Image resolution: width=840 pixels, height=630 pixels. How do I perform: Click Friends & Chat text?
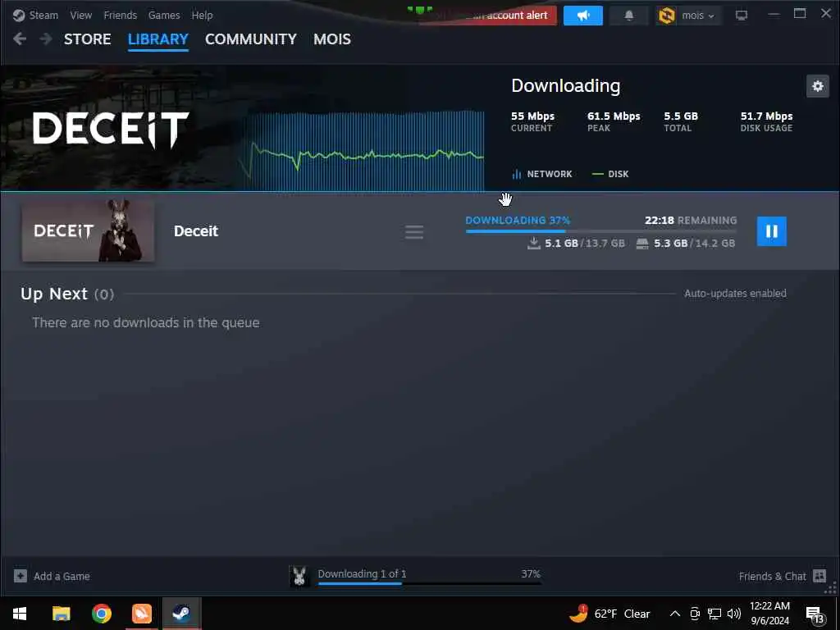click(772, 577)
